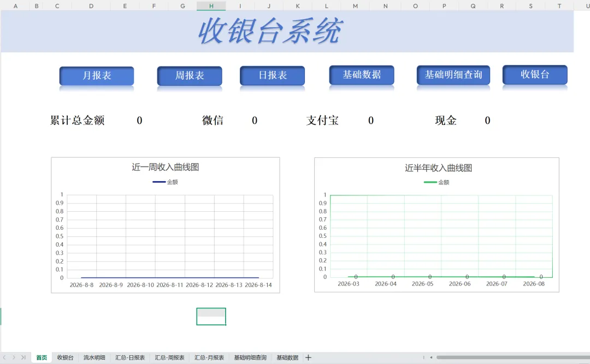Click horizontal scrollbar left arrow
Viewport: 590px width, 364px height.
(x=431, y=357)
